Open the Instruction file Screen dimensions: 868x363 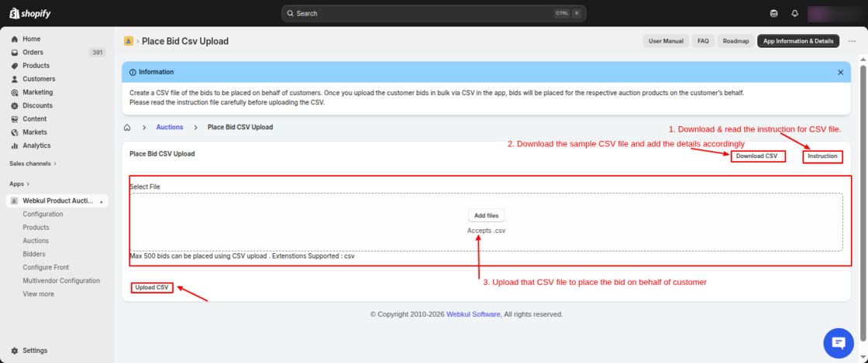click(x=822, y=156)
